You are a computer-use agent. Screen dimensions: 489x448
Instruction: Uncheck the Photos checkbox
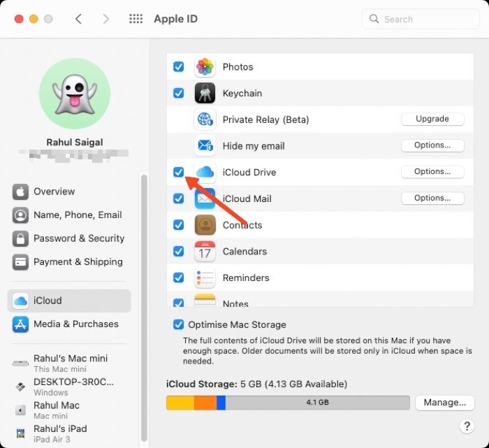coord(178,66)
